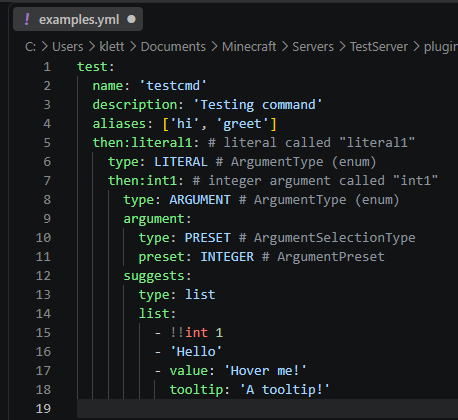The width and height of the screenshot is (458, 420).
Task: Click the 'Hello' list item
Action: 196,352
